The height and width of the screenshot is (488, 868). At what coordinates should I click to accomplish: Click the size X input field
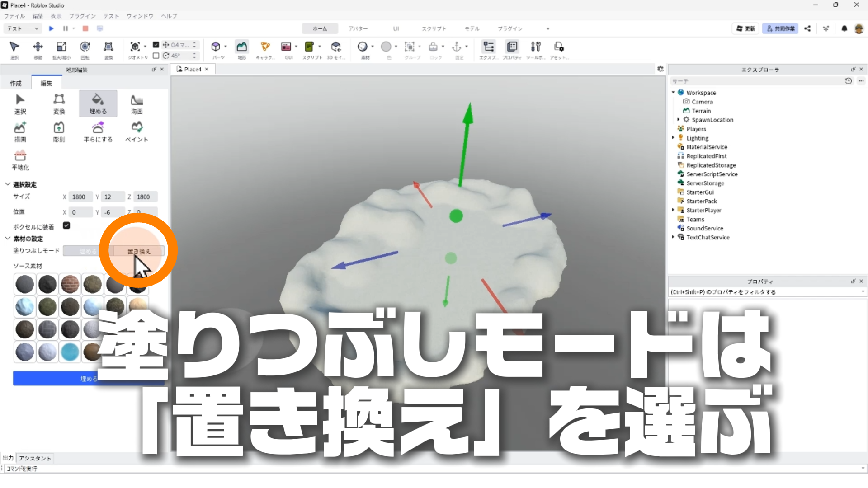tap(81, 197)
